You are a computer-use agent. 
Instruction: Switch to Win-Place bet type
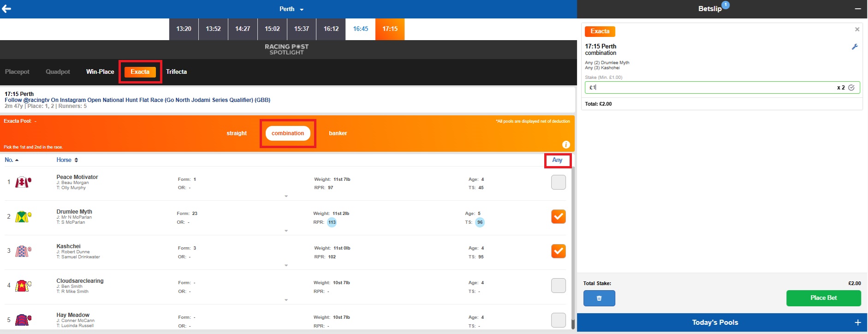pos(100,72)
